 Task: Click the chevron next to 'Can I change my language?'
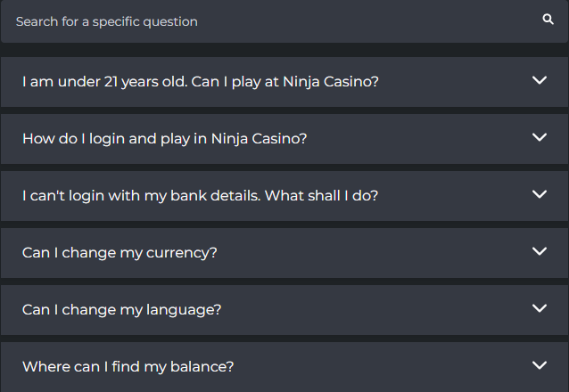tap(540, 308)
